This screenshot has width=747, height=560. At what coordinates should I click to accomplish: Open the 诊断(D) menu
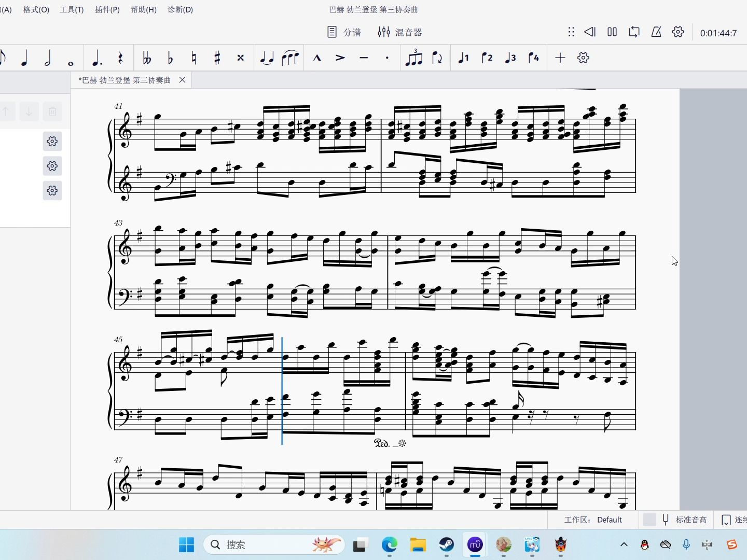181,9
